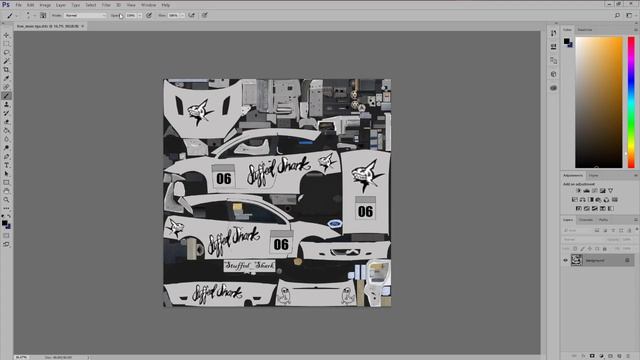Select the Zoom tool

tap(6, 200)
